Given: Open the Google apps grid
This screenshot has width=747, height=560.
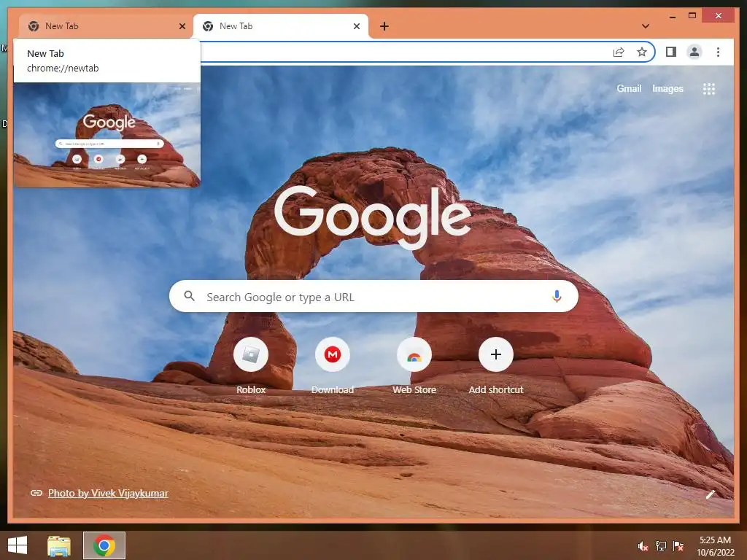Looking at the screenshot, I should pyautogui.click(x=709, y=89).
